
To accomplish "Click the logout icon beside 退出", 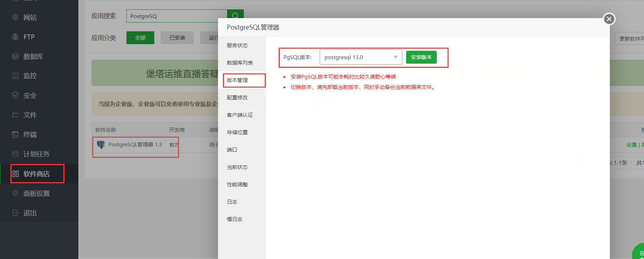I will tap(15, 212).
